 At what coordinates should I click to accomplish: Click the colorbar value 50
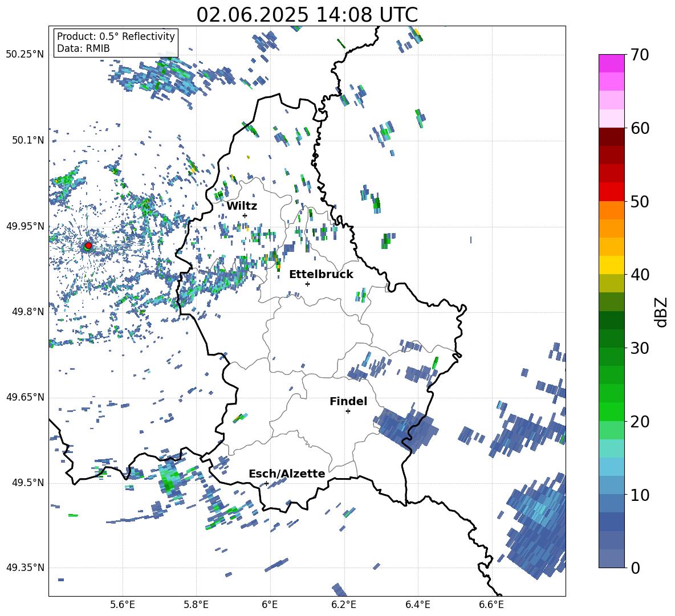640,201
